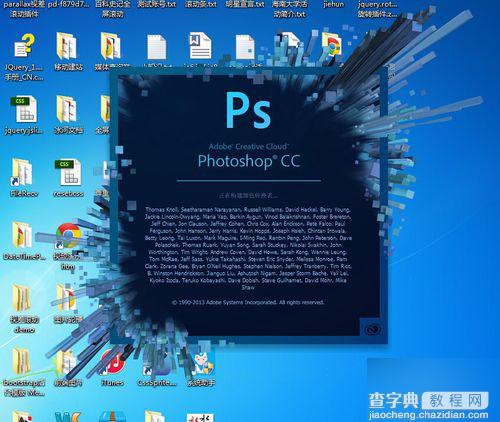Select the folder icon with Chrome logo
Image resolution: width=500 pixels, height=422 pixels.
pos(332,47)
